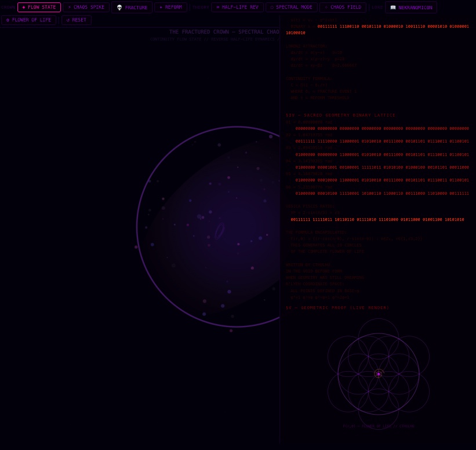Open the Nekranomicon lore panel
This screenshot has width=476, height=450.
pyautogui.click(x=411, y=8)
